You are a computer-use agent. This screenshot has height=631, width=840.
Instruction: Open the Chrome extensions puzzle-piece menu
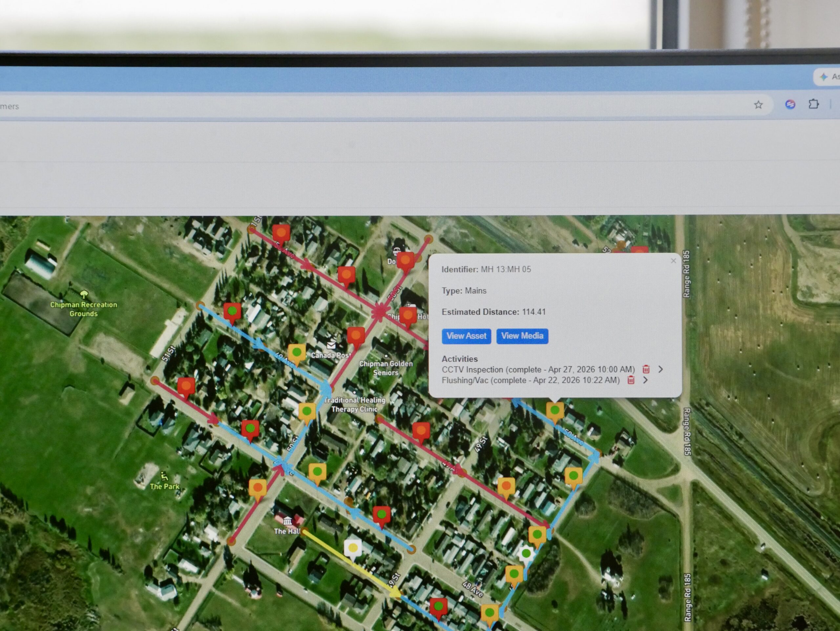[813, 104]
